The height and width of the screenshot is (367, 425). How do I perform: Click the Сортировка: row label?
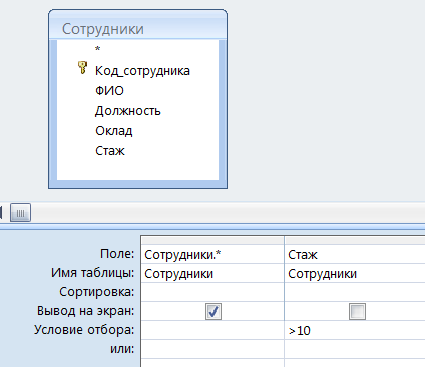coord(97,292)
